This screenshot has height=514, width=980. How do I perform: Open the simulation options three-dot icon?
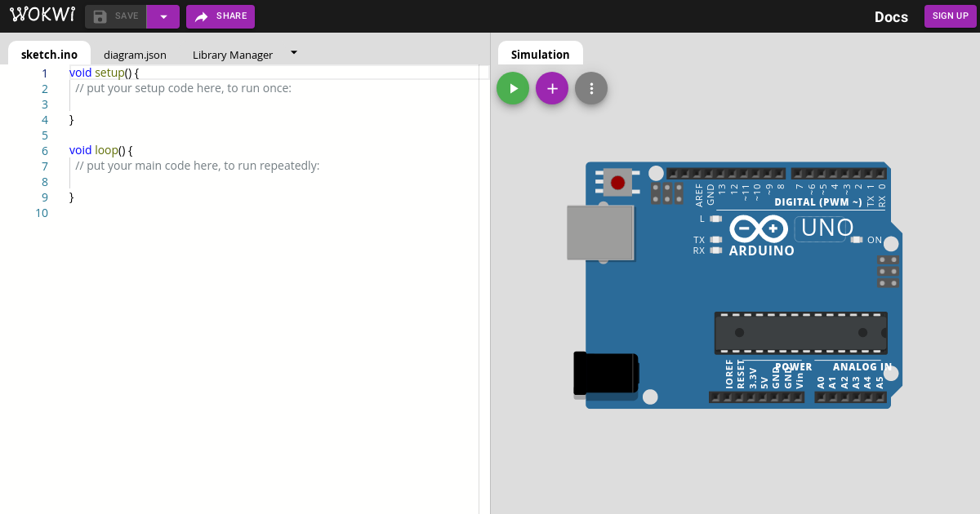(x=590, y=87)
